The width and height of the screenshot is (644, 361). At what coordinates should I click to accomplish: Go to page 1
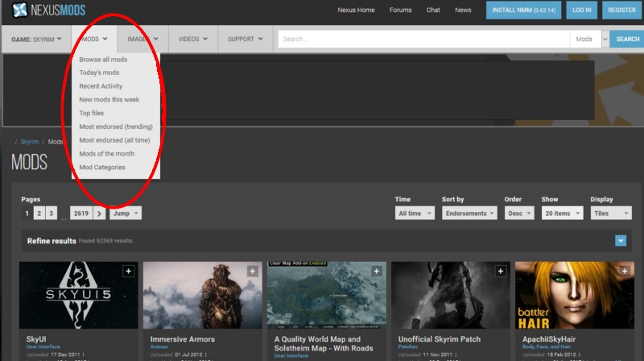tap(27, 214)
